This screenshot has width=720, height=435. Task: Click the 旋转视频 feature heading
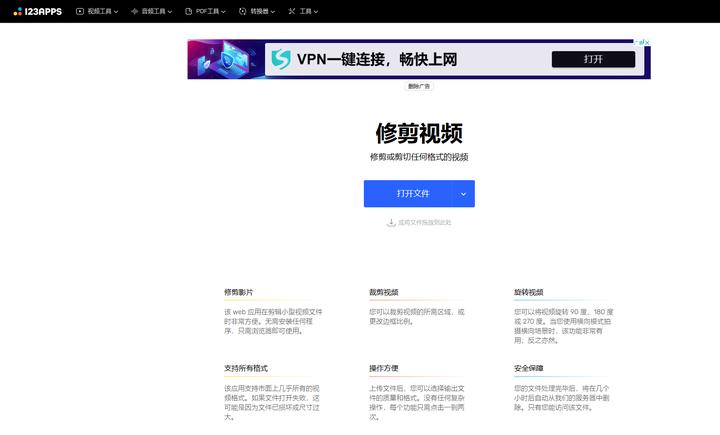[x=529, y=292]
